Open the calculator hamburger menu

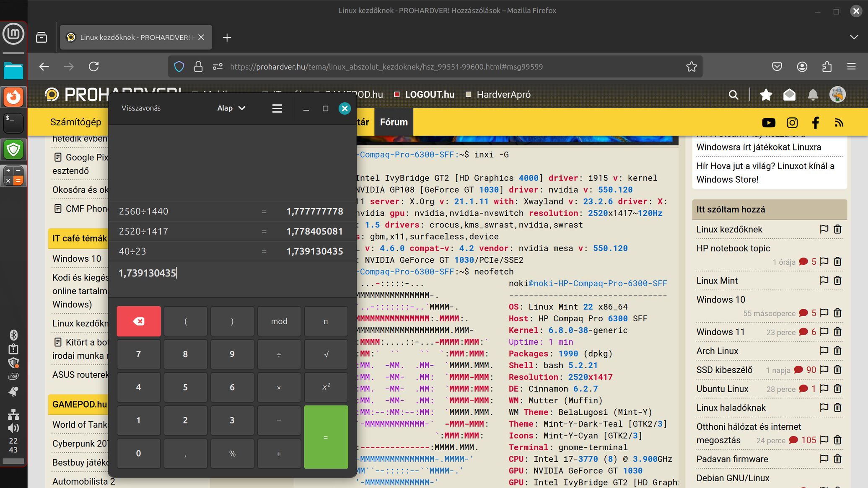[277, 108]
